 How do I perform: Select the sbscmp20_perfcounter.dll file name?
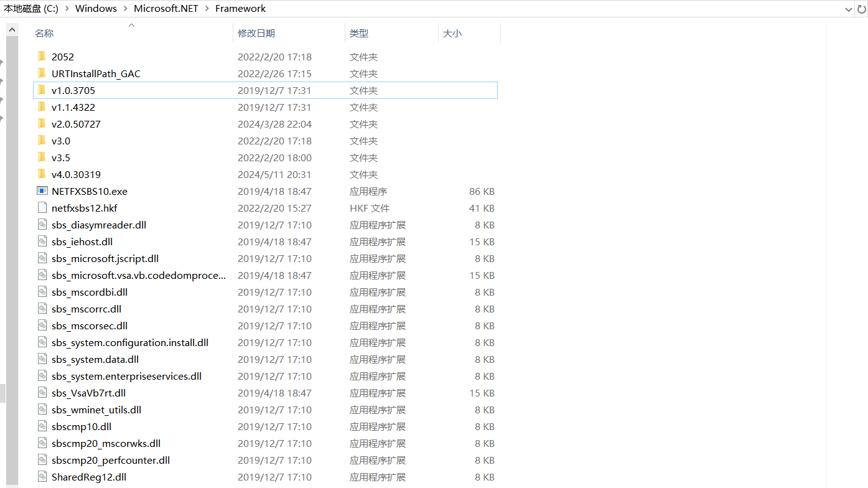[111, 460]
